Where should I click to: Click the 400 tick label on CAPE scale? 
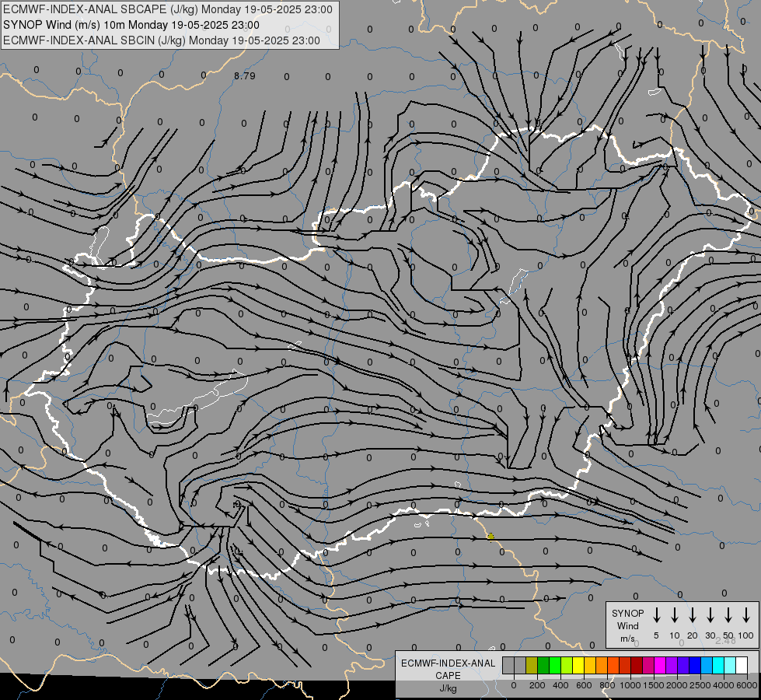click(560, 685)
